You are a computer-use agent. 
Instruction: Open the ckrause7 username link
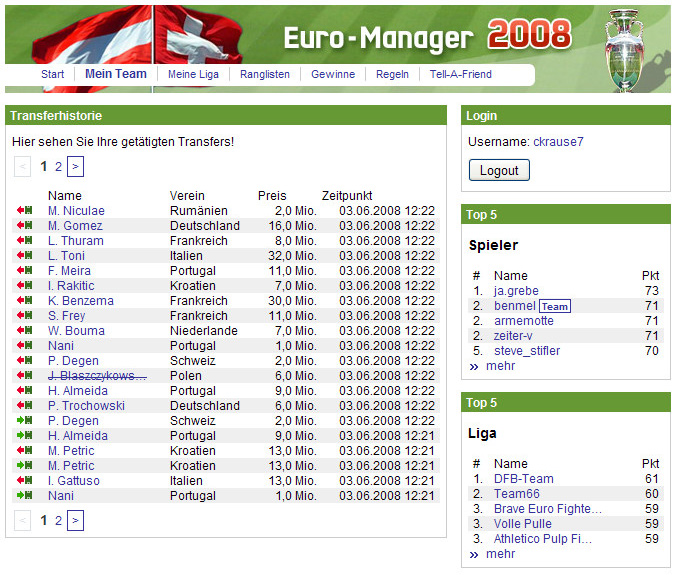pos(558,142)
